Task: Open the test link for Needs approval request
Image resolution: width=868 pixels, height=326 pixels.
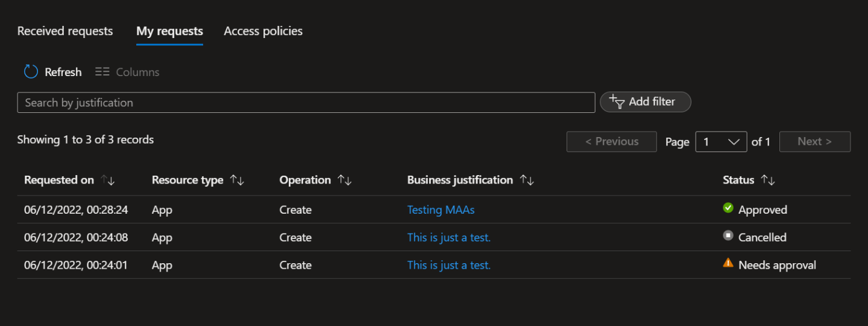Action: click(449, 265)
